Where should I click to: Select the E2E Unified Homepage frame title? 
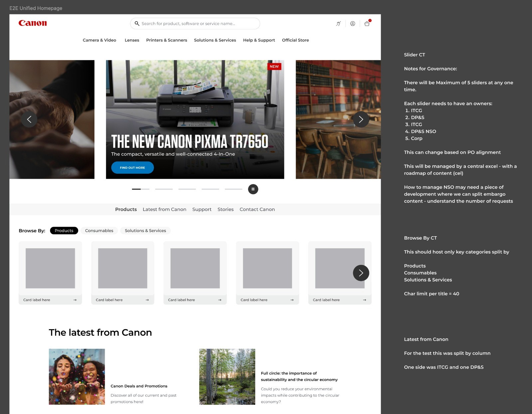coord(36,8)
